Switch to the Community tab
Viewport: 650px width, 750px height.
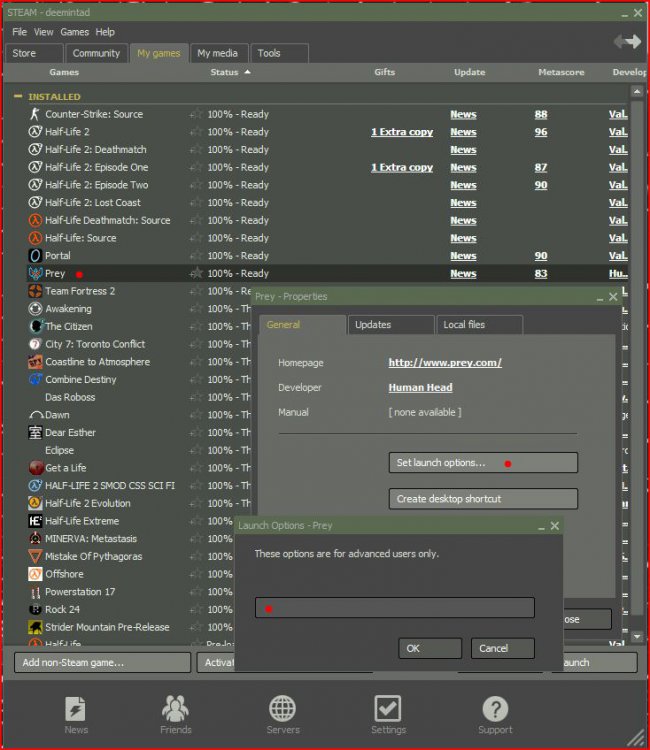(x=96, y=53)
